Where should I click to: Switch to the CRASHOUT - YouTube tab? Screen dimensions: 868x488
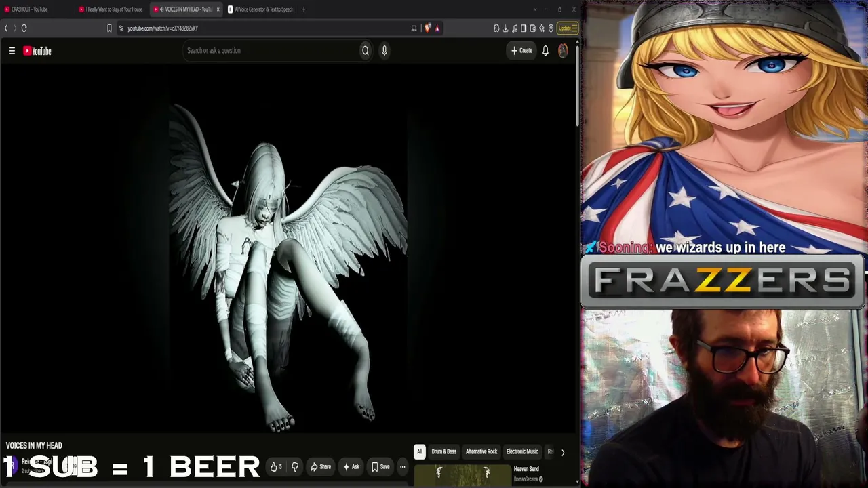click(37, 9)
